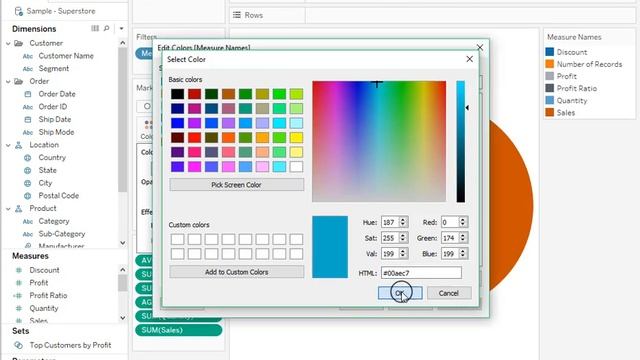This screenshot has width=640, height=360.
Task: Collapse the Product hierarchy
Action: tap(8, 209)
